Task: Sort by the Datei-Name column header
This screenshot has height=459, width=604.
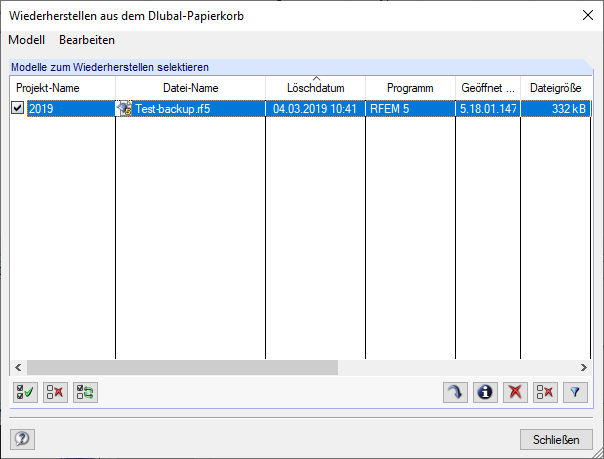Action: (190, 88)
